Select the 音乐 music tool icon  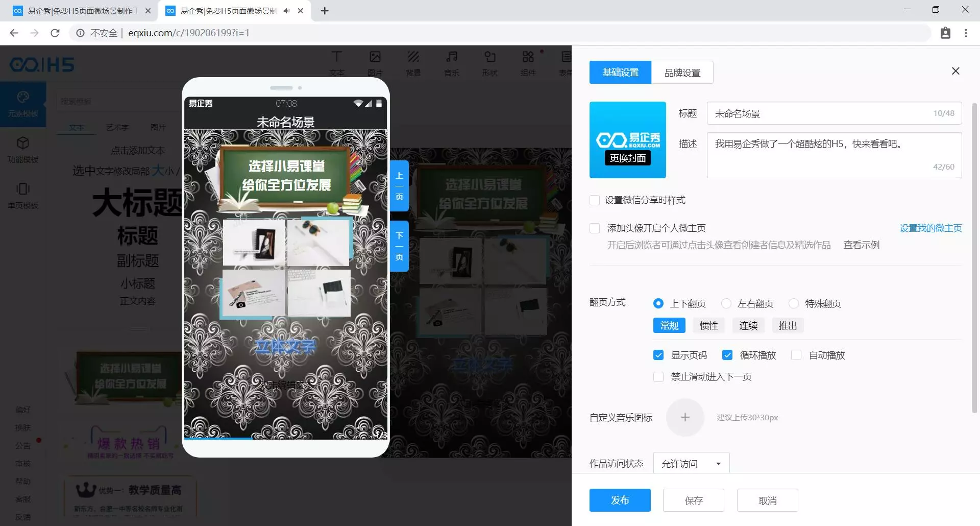pos(452,63)
